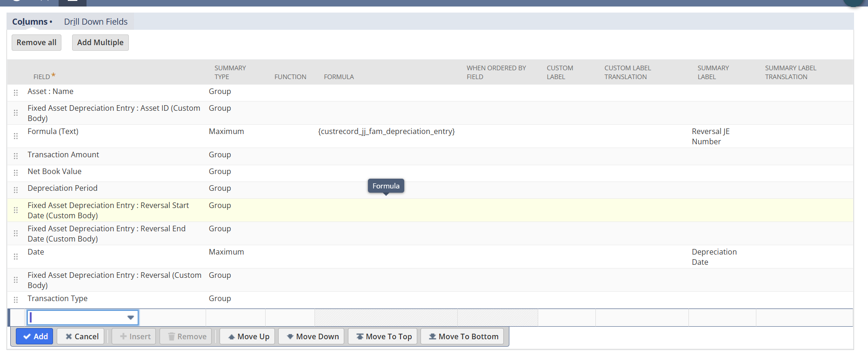Screen dimensions: 868x356
Task: Click Move Up to raise the row
Action: (248, 336)
